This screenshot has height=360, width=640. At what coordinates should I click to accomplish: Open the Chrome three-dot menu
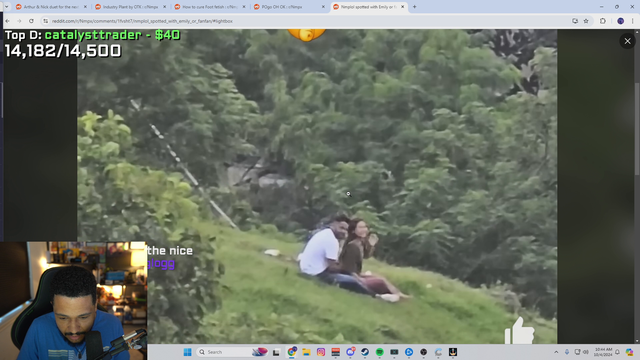(x=633, y=21)
